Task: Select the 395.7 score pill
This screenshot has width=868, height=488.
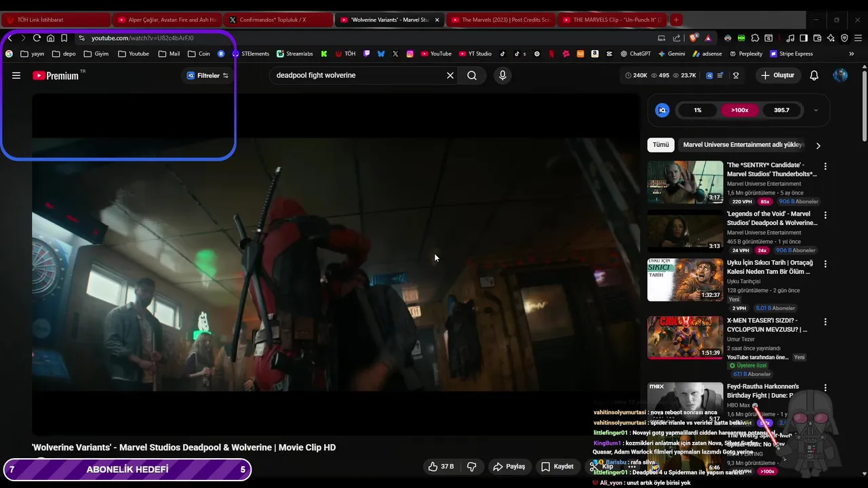Action: coord(781,110)
